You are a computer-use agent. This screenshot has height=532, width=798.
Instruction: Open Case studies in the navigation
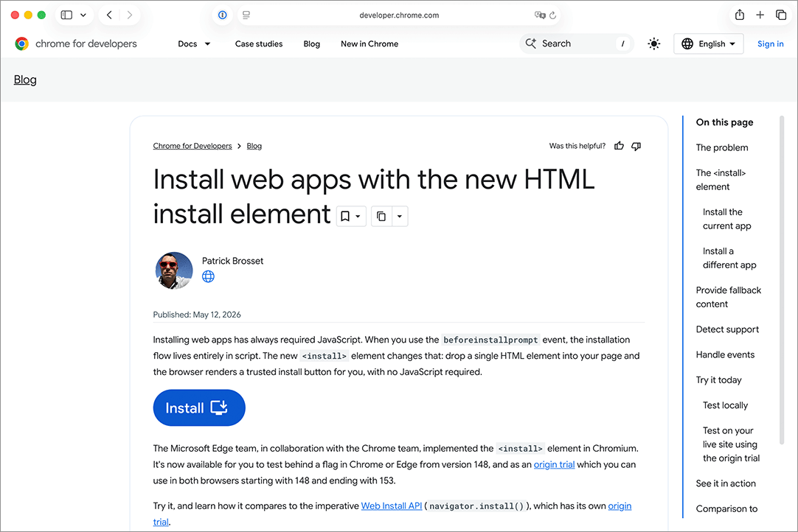point(259,43)
